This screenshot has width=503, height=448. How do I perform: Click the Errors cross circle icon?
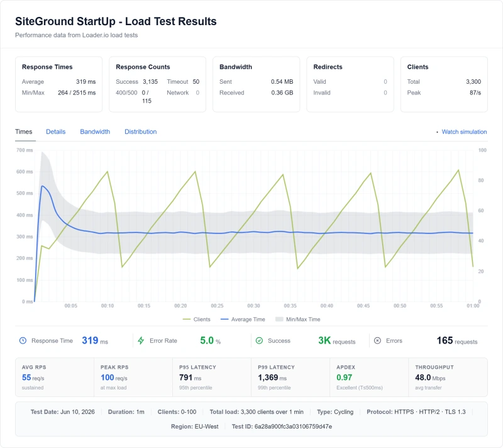(x=378, y=340)
